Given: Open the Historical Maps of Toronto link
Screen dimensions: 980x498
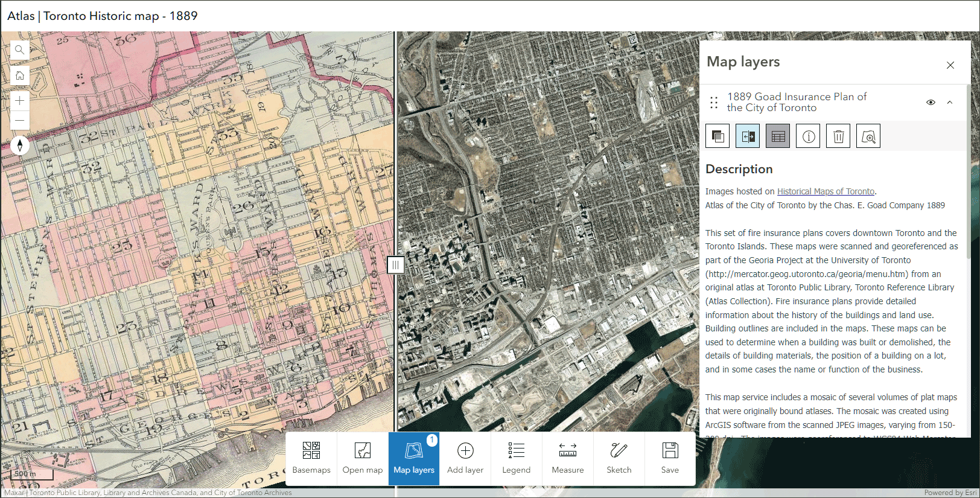Looking at the screenshot, I should [826, 191].
